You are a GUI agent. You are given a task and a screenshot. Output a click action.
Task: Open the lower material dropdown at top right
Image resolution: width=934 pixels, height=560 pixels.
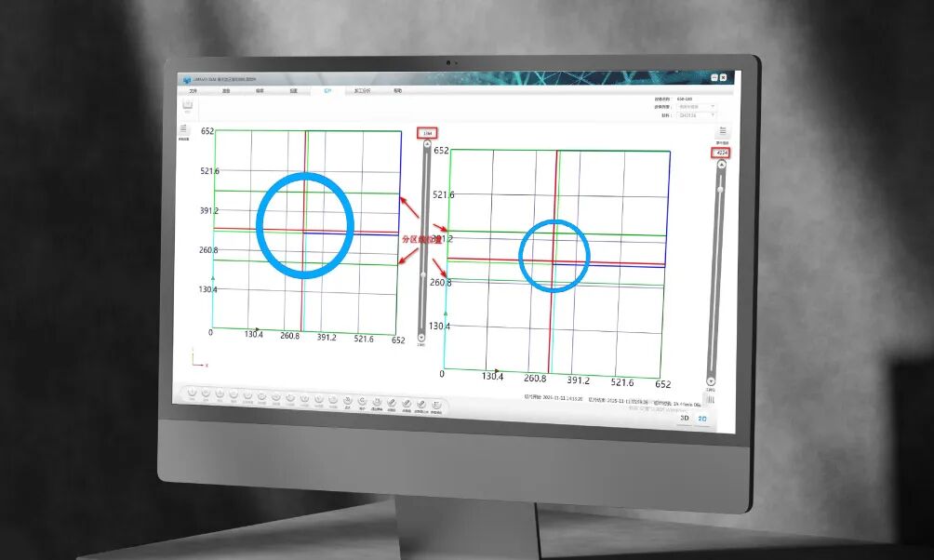point(696,115)
